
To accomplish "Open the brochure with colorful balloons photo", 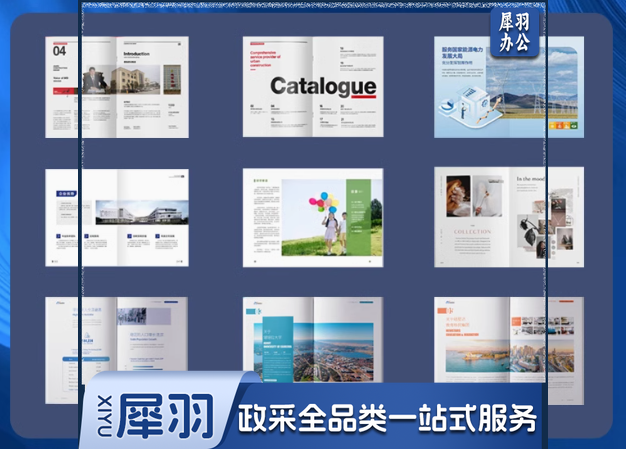I will tap(313, 217).
